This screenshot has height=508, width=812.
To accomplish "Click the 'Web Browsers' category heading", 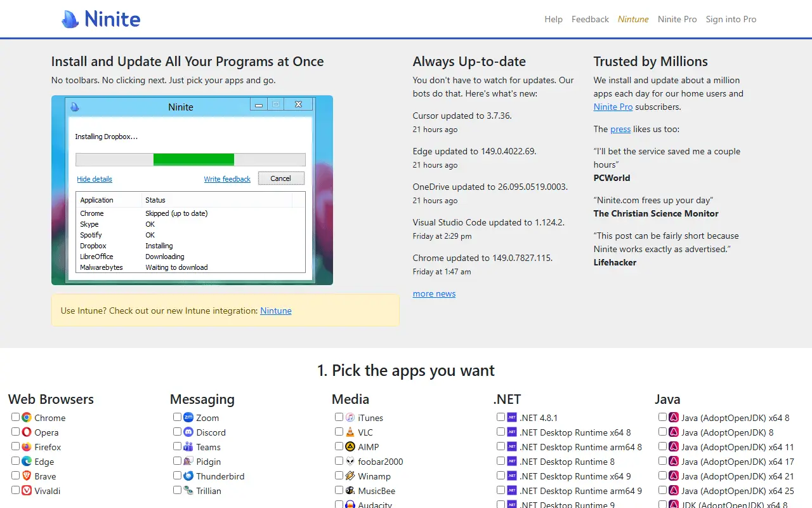I will (x=51, y=399).
